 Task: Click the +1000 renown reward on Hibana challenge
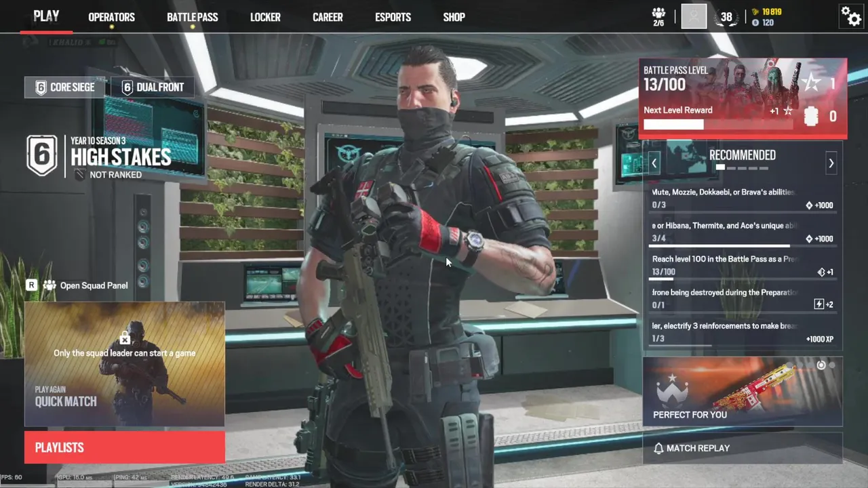[x=818, y=239]
